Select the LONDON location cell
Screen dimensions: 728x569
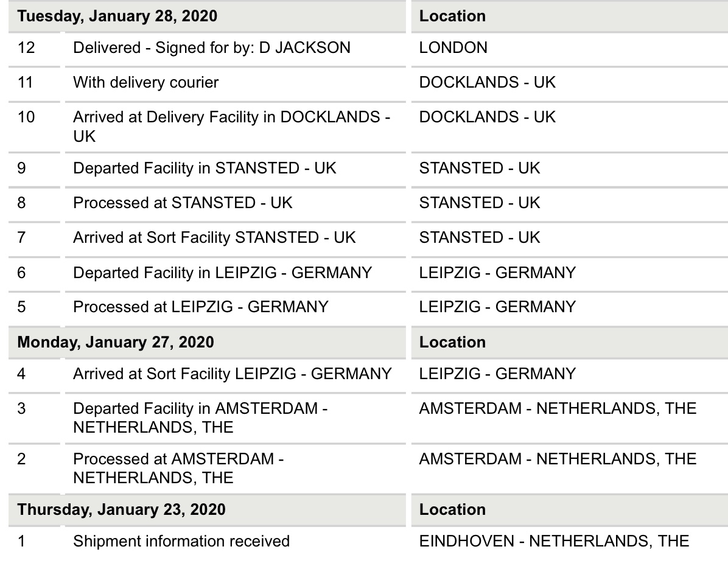[453, 47]
